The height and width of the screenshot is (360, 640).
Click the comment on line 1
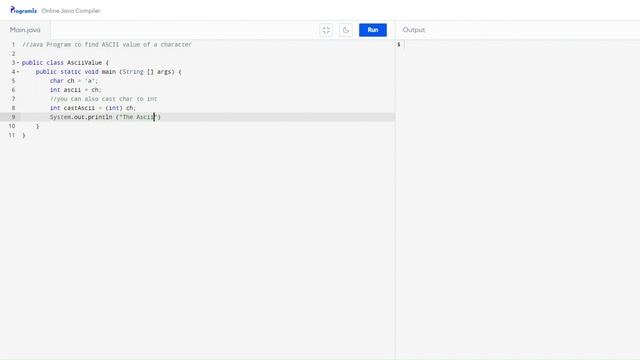point(107,44)
